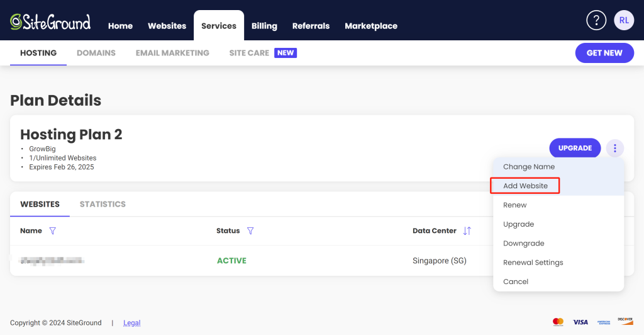The image size is (644, 335).
Task: Filter websites by Name funnel icon
Action: [53, 231]
